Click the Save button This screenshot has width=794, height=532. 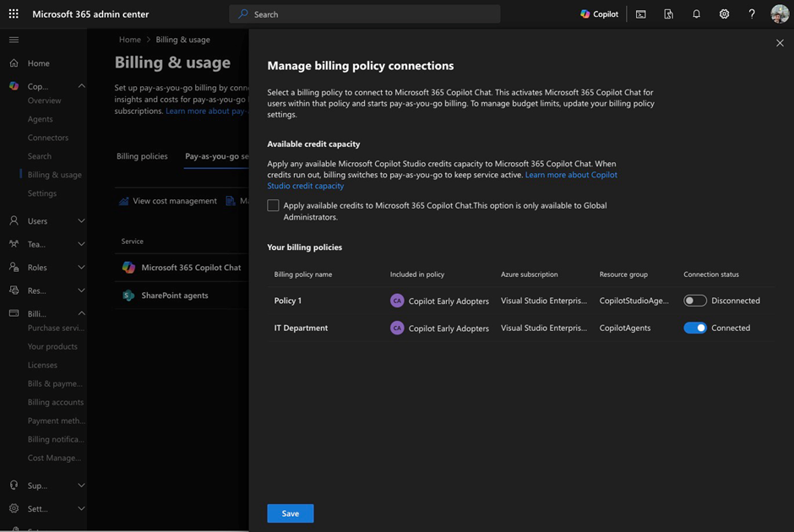point(290,513)
